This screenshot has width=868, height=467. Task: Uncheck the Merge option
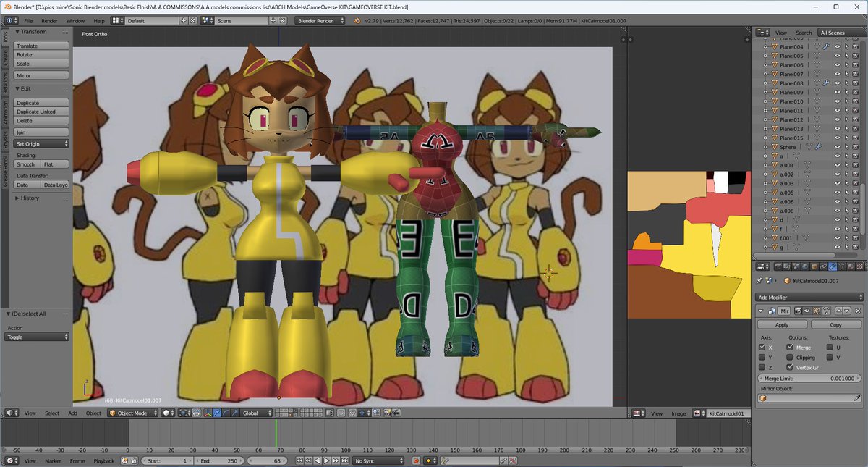coord(789,348)
